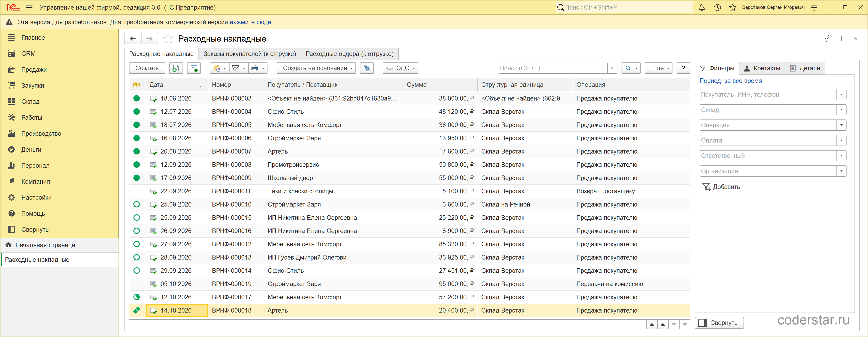Follow the нажмите сюда link
The image size is (868, 337).
[x=250, y=22]
